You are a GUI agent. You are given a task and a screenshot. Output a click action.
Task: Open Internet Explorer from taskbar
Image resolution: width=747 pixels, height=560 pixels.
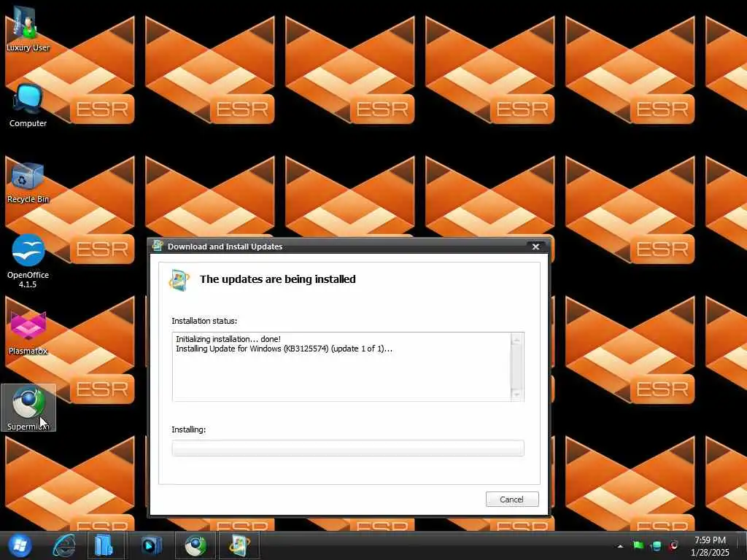tap(64, 545)
